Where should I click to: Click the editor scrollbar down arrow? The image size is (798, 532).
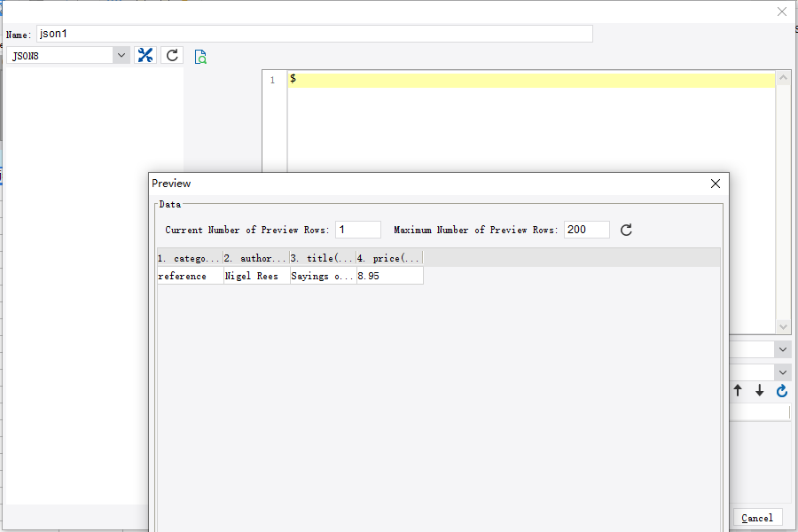(x=783, y=327)
